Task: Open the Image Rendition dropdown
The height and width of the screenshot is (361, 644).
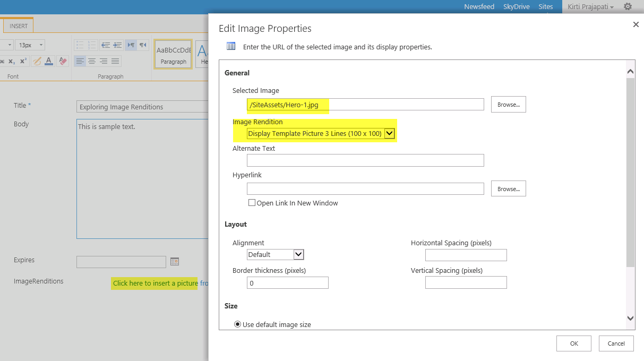Action: point(390,134)
